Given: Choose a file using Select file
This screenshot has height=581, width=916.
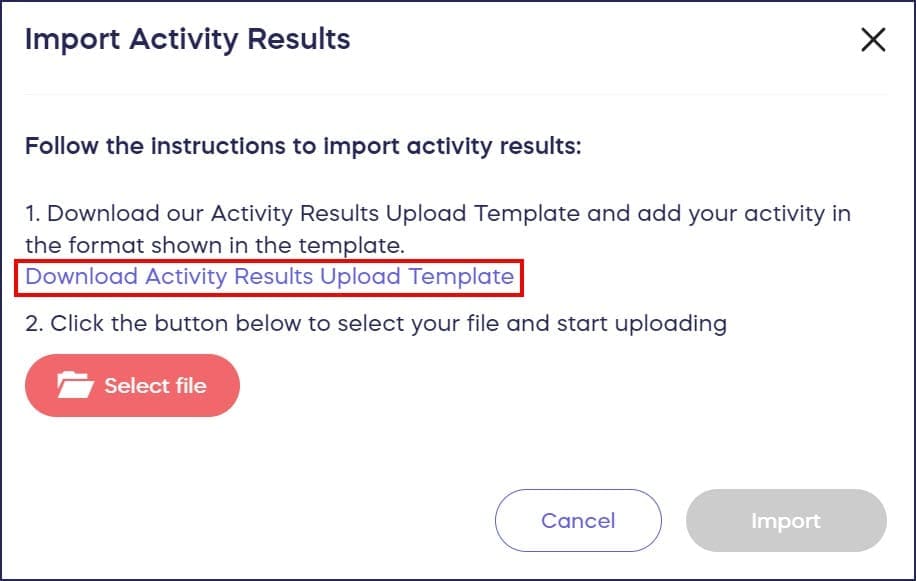Looking at the screenshot, I should [132, 385].
